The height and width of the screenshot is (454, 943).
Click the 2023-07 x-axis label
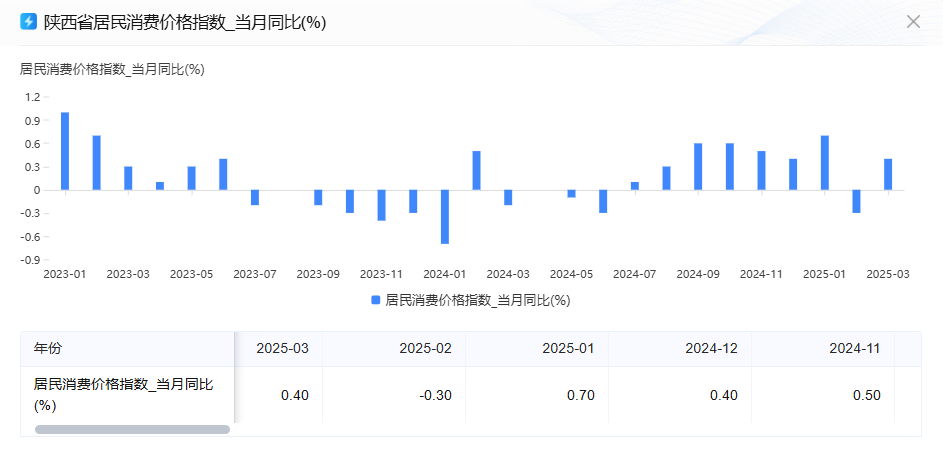point(255,274)
